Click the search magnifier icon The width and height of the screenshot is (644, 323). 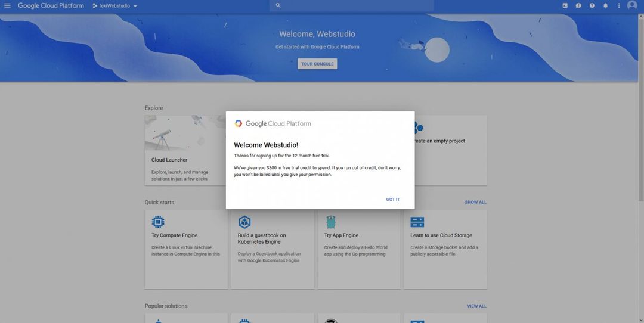[x=278, y=5]
